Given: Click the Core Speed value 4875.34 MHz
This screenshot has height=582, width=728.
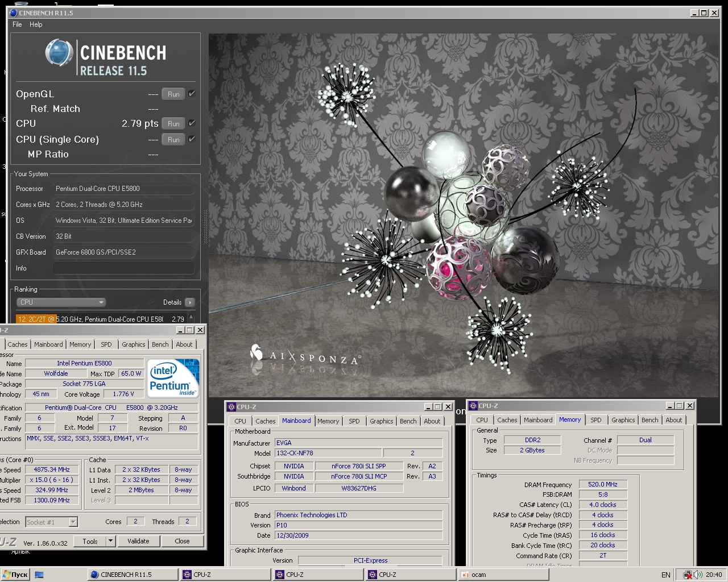Looking at the screenshot, I should [x=52, y=469].
